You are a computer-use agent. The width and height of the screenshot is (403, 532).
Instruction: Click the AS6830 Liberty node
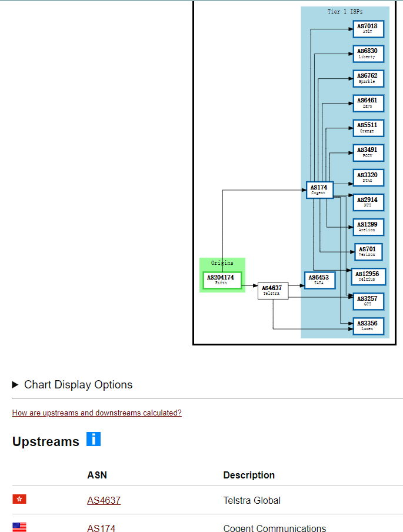(x=368, y=54)
